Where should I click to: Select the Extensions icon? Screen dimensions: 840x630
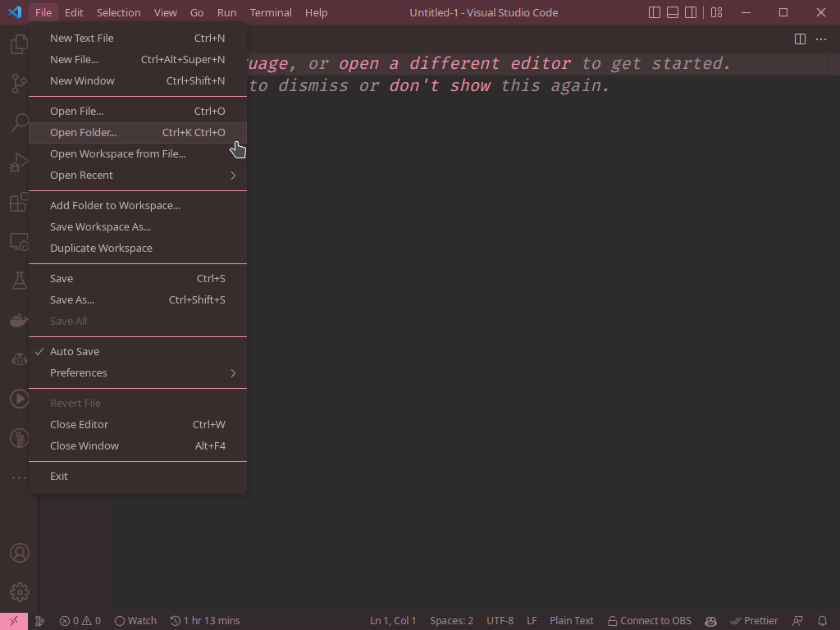pyautogui.click(x=19, y=203)
